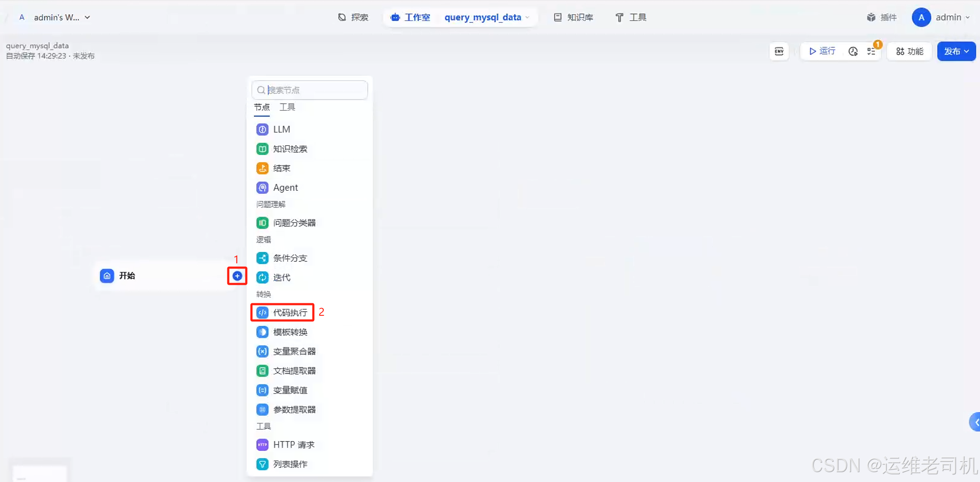Click the ENV environment variables icon
Screen dimensions: 980x482
point(779,52)
